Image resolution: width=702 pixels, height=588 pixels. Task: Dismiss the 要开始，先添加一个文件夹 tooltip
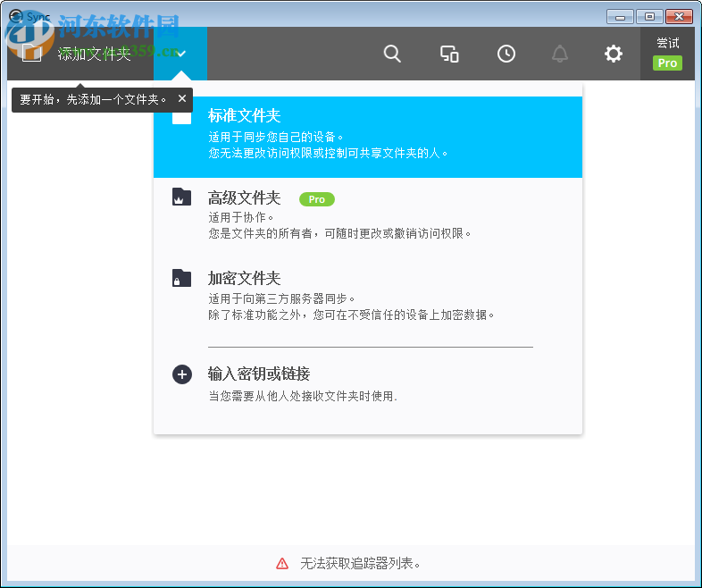[182, 98]
